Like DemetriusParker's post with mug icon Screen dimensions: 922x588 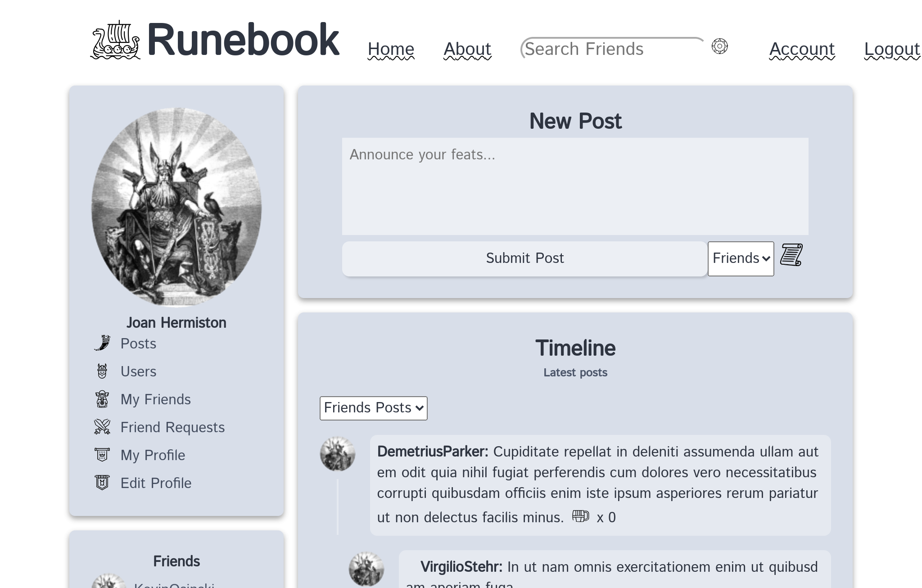coord(580,516)
